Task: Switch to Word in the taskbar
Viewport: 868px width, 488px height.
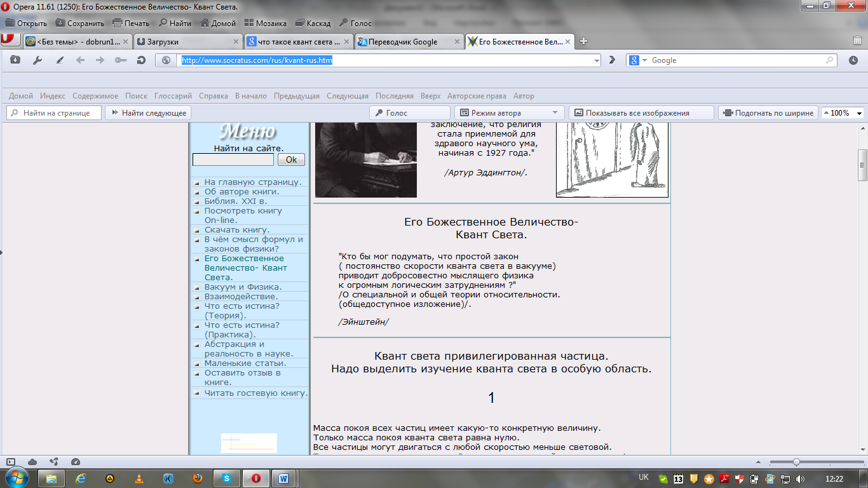Action: click(283, 478)
